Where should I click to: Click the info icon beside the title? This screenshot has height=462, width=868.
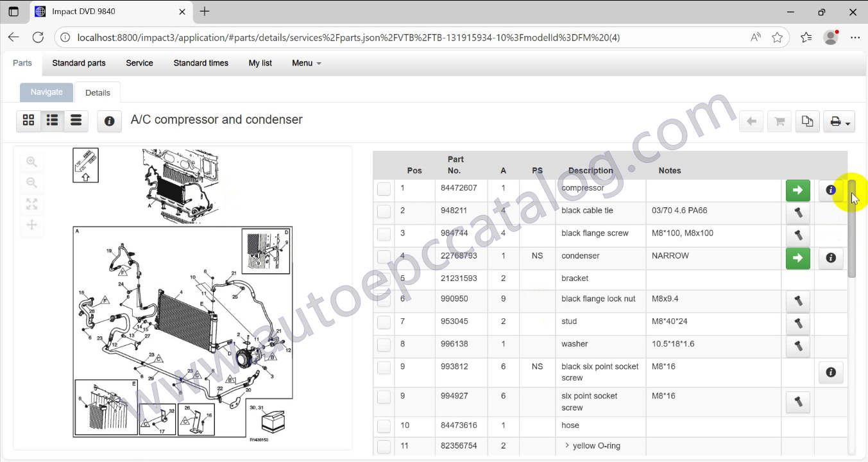(109, 121)
